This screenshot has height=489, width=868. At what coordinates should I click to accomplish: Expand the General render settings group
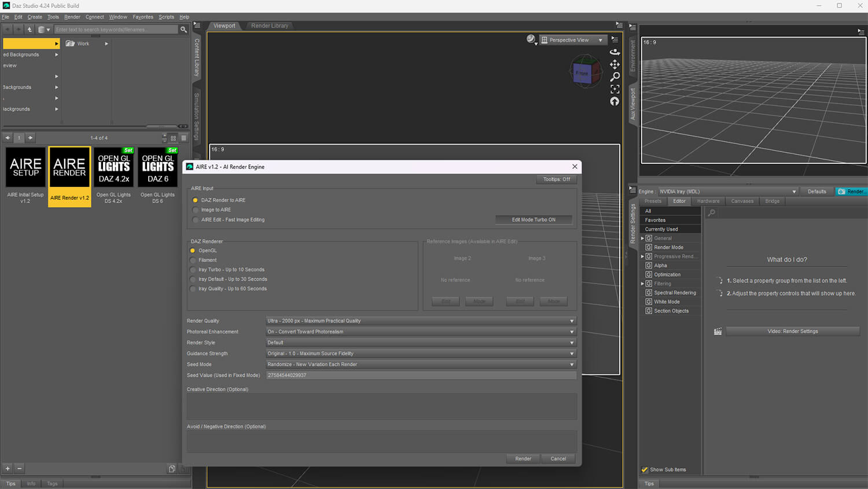(642, 238)
